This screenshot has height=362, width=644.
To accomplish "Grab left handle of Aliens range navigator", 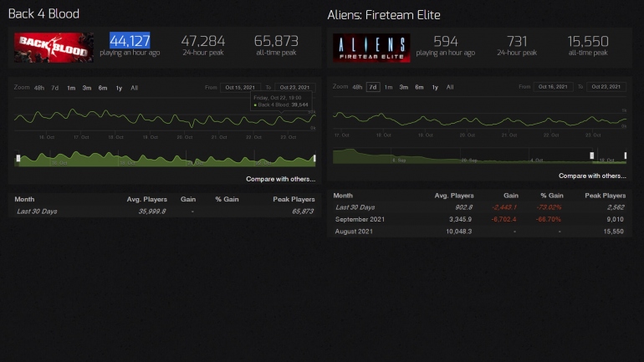I will pos(592,156).
